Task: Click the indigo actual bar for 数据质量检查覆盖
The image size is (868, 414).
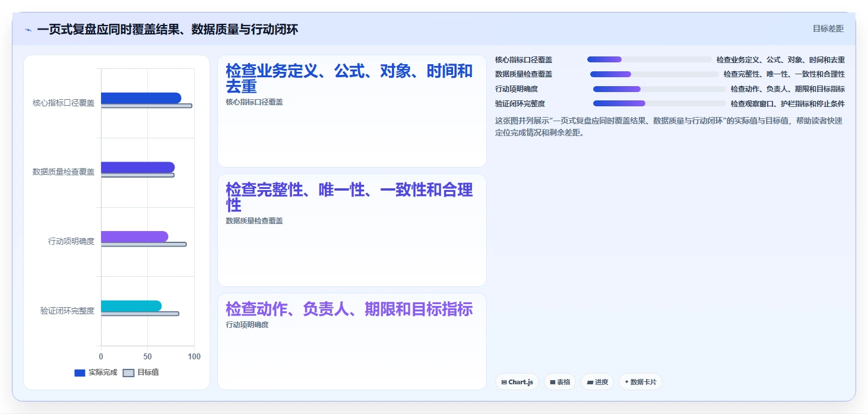Action: point(138,168)
